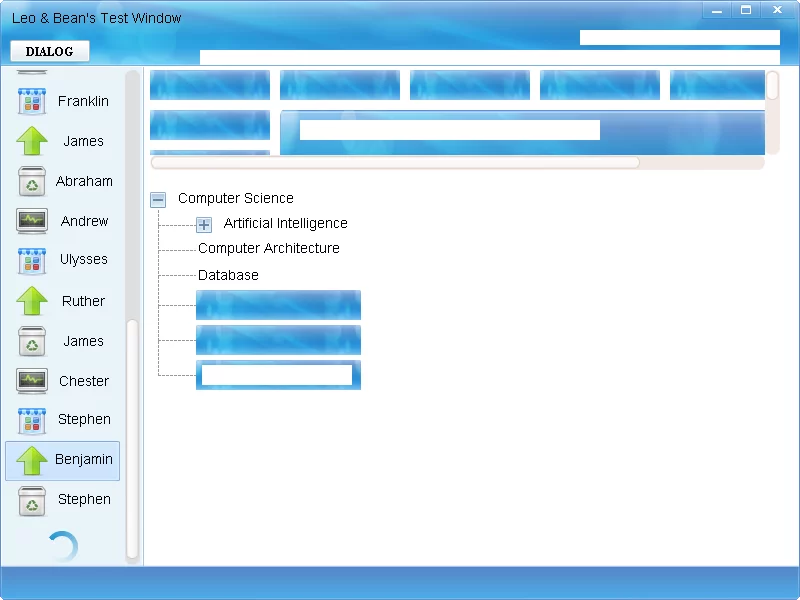
Task: Click the monitor icon next to Andrew
Action: (32, 221)
